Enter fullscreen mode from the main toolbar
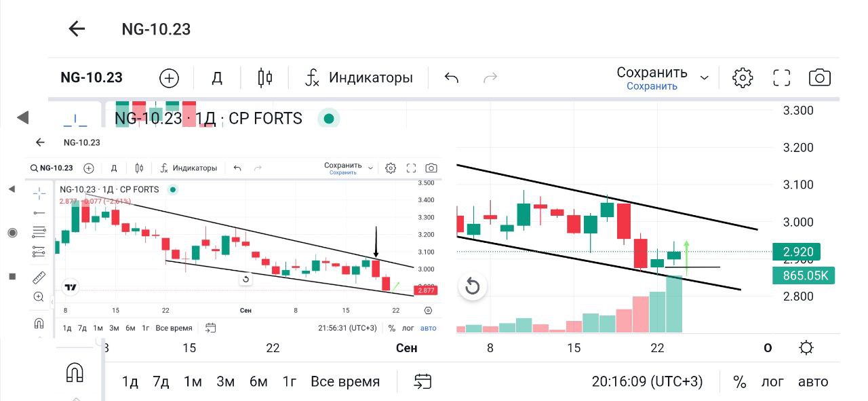Viewport: 868px width, 401px height. (x=782, y=77)
